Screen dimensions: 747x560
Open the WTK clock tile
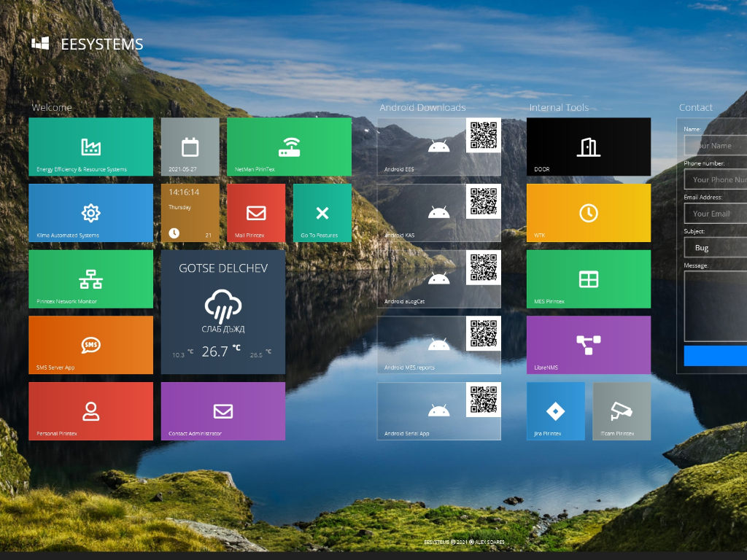[x=589, y=213]
